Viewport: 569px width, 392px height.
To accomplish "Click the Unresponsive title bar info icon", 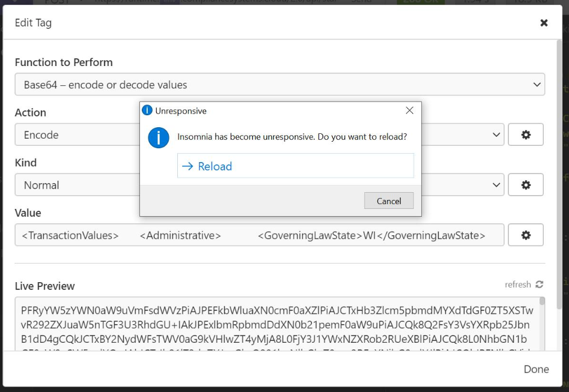I will coord(147,110).
